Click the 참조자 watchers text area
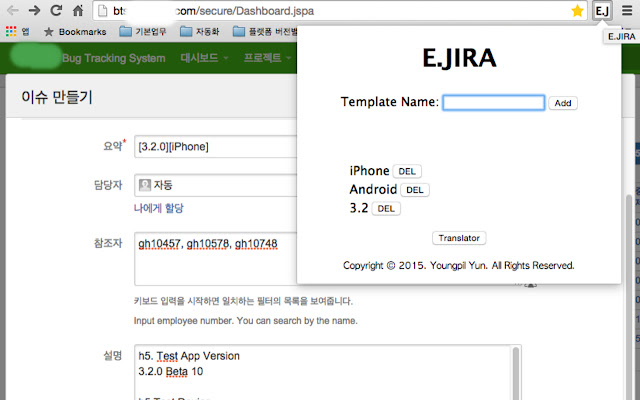 [x=216, y=259]
